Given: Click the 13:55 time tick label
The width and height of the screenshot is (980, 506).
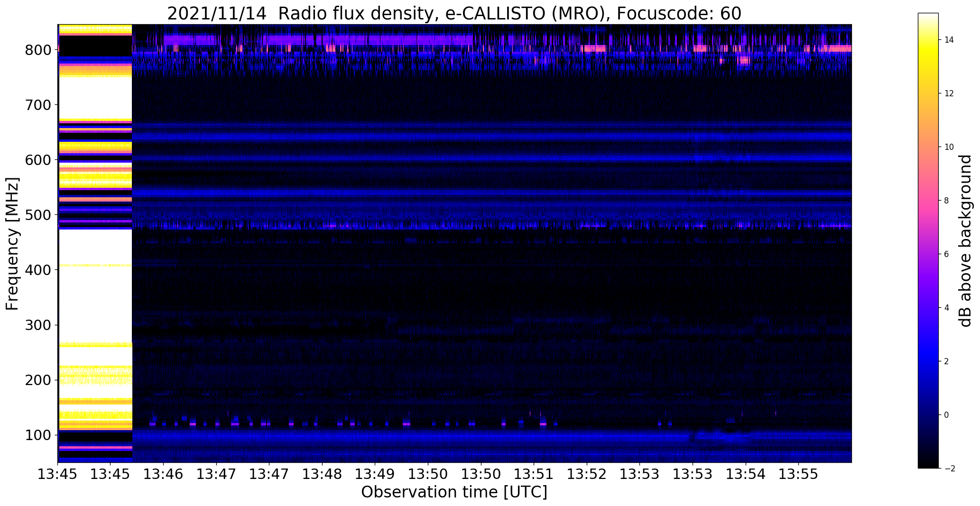Looking at the screenshot, I should tap(798, 474).
